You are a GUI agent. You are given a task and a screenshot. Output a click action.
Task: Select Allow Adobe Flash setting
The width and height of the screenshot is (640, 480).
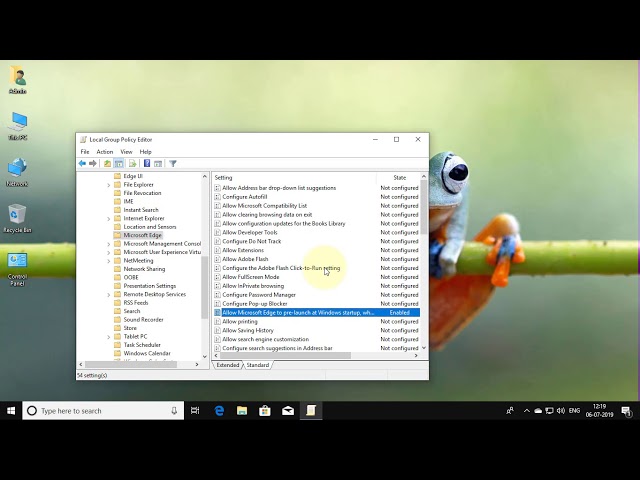(317, 259)
